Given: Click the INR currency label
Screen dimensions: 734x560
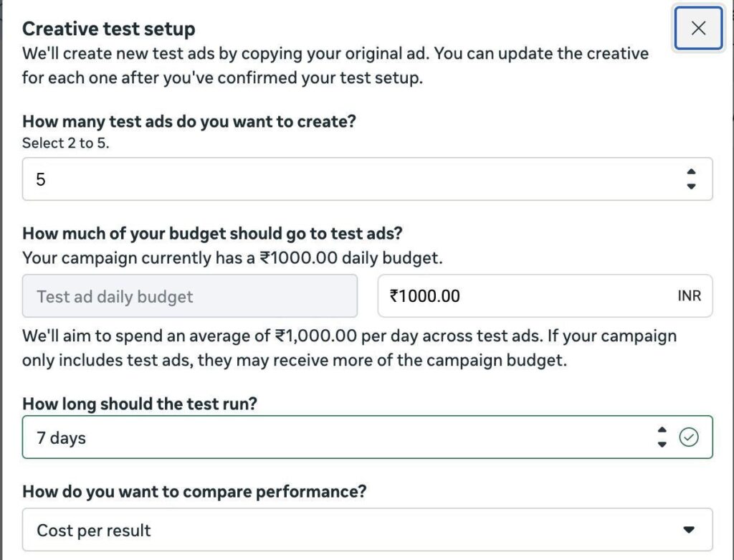Looking at the screenshot, I should pyautogui.click(x=689, y=296).
